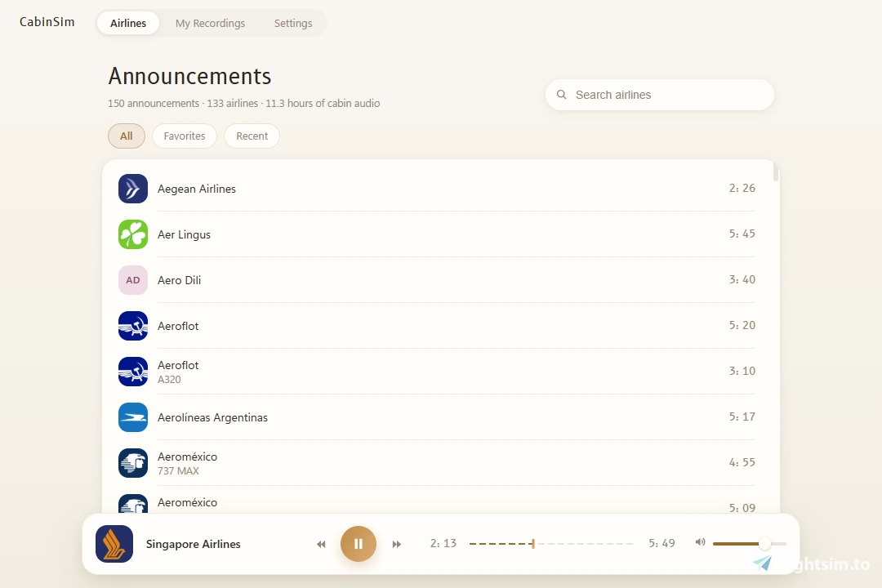Click the 4:55 duration for Aeroméxico
The width and height of the screenshot is (882, 588).
tap(742, 462)
